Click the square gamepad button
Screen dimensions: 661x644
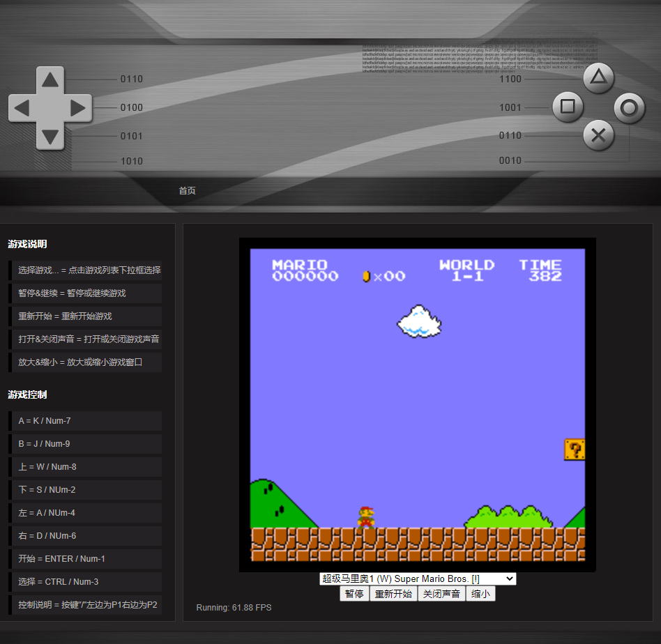(x=568, y=107)
